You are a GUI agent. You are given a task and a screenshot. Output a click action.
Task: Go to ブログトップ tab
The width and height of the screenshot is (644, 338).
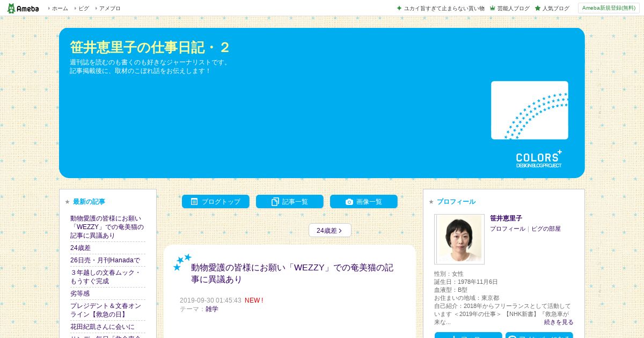(216, 202)
